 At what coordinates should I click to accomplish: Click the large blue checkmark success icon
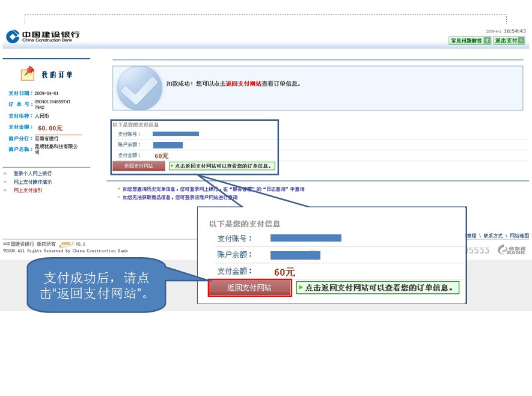click(139, 88)
